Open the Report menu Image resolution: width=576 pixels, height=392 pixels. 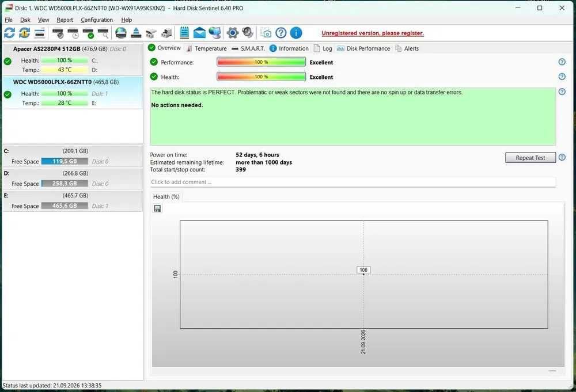click(x=65, y=20)
